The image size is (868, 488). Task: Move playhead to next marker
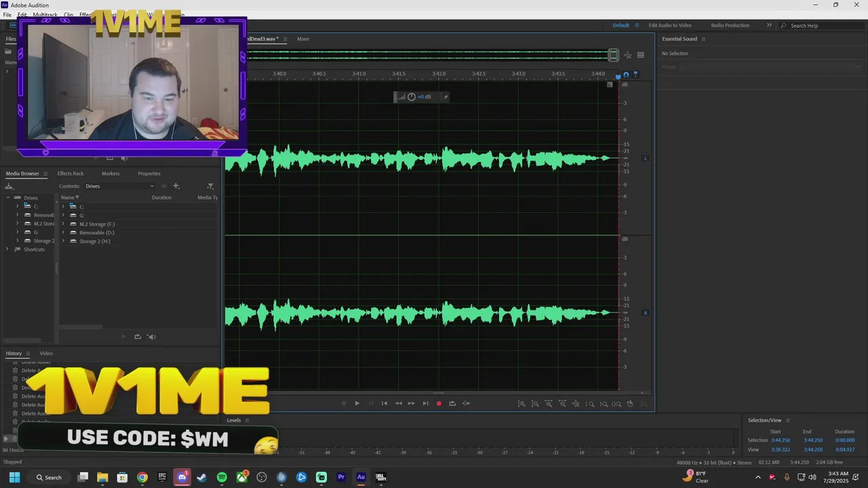tap(425, 403)
